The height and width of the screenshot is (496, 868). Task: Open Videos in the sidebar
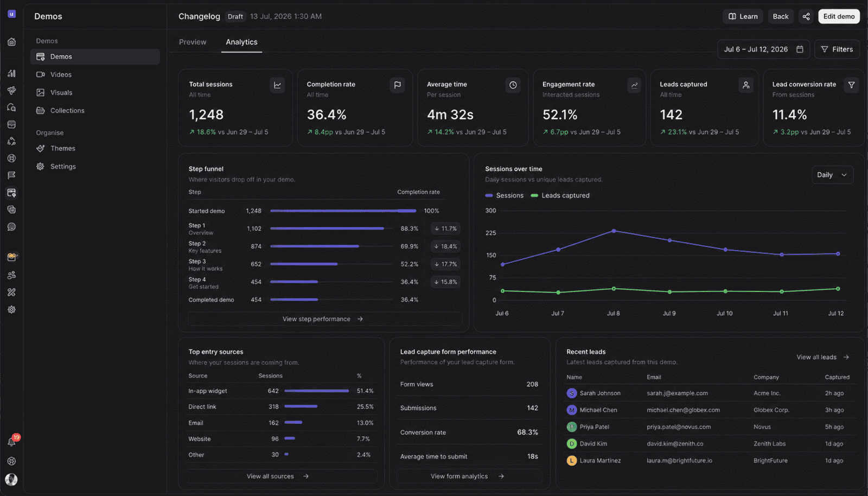click(95, 74)
